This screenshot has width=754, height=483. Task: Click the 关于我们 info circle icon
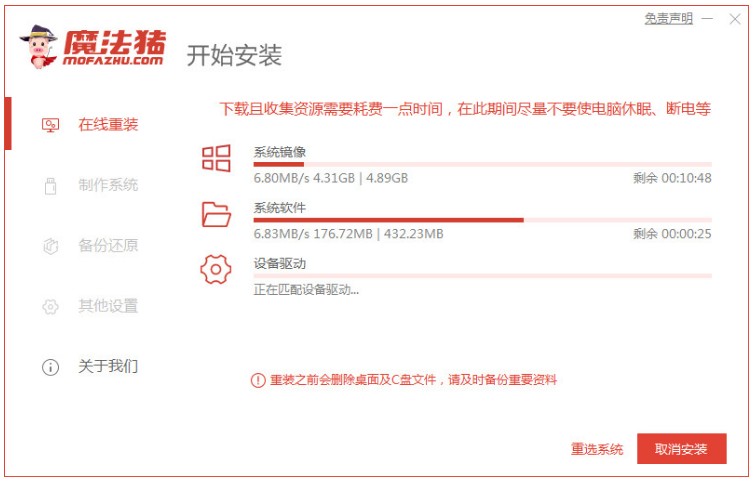tap(50, 367)
